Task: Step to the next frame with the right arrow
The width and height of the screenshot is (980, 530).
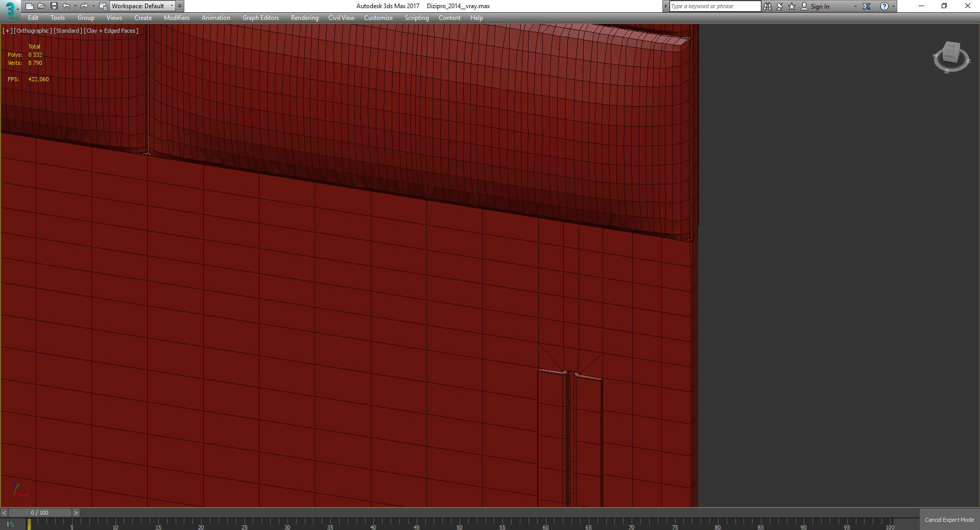Action: pyautogui.click(x=76, y=513)
